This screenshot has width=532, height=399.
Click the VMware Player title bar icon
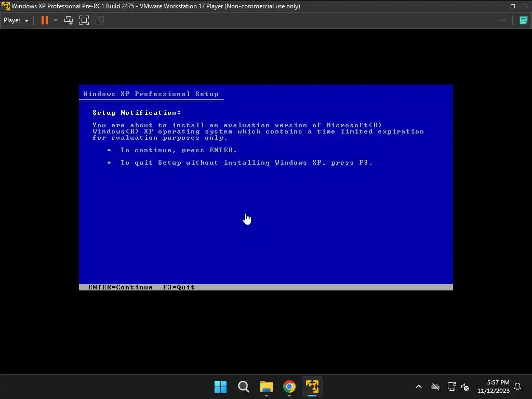(5, 6)
